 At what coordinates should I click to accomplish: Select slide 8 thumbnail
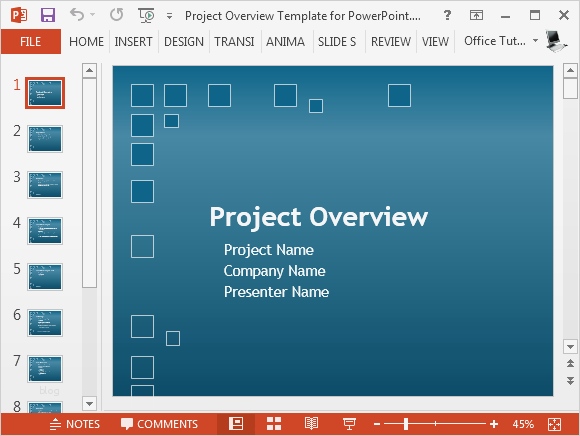click(45, 407)
